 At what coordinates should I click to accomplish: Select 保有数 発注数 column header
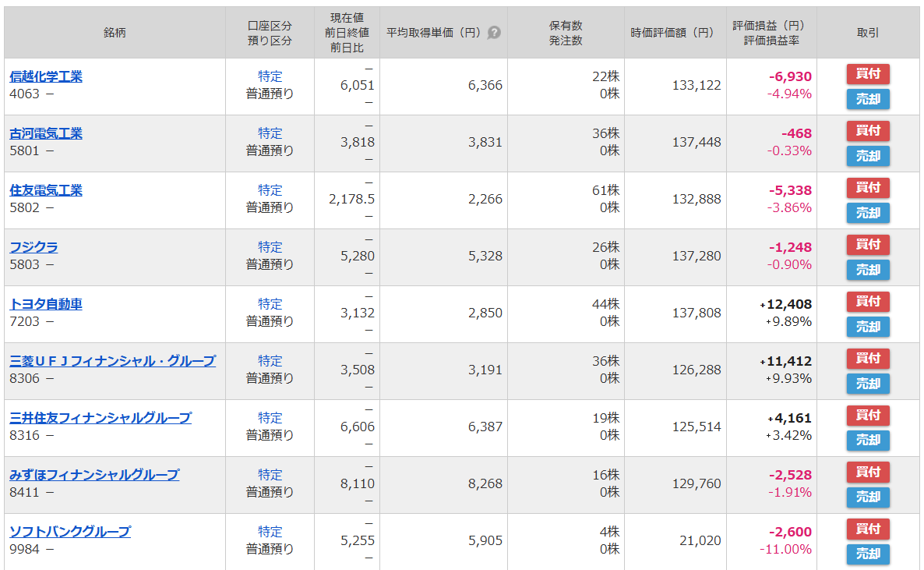pos(566,33)
